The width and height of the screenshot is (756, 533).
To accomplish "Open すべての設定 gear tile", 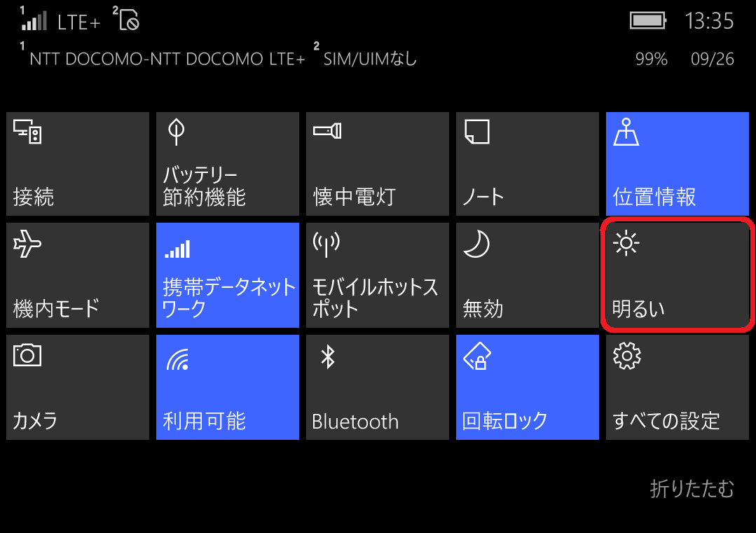I will tap(678, 387).
